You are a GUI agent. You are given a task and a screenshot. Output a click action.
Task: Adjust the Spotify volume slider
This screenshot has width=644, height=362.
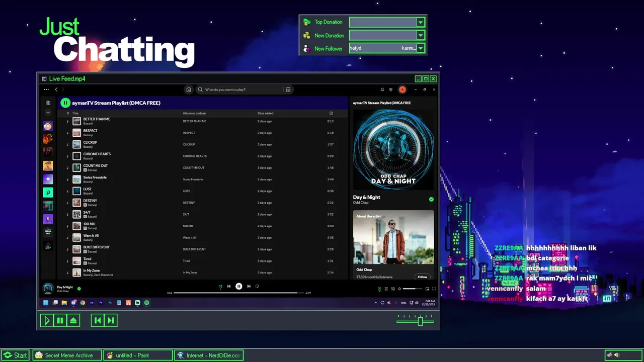click(413, 289)
